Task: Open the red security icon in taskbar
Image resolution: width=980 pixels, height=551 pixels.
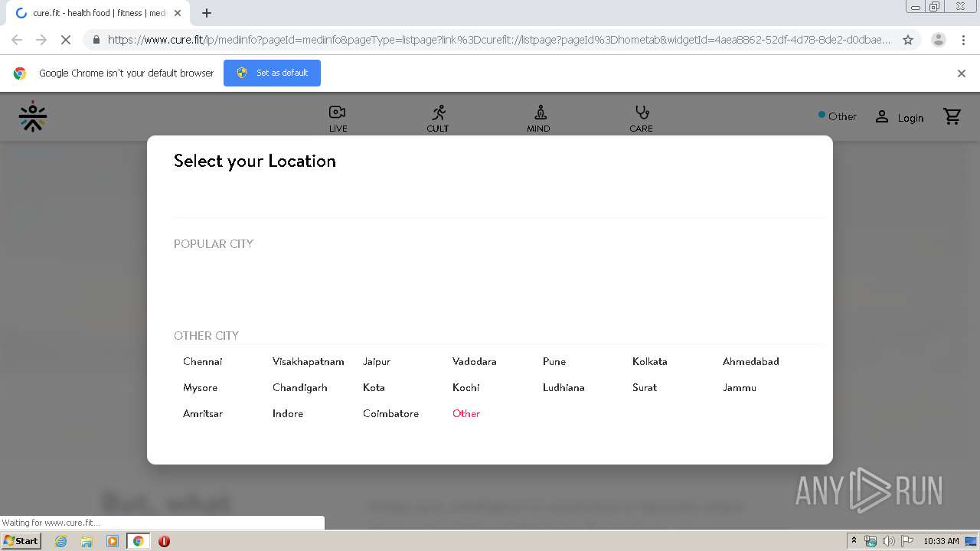Action: coord(164,541)
